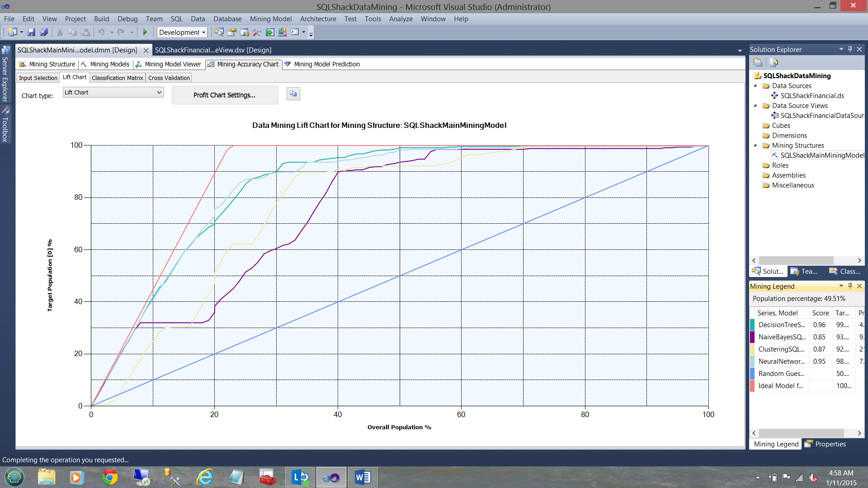868x488 pixels.
Task: Toggle the pin on Mining Legend panel
Action: tap(850, 286)
